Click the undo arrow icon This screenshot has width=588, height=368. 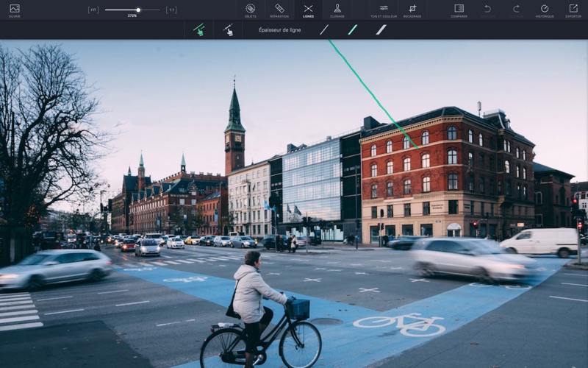tap(487, 10)
